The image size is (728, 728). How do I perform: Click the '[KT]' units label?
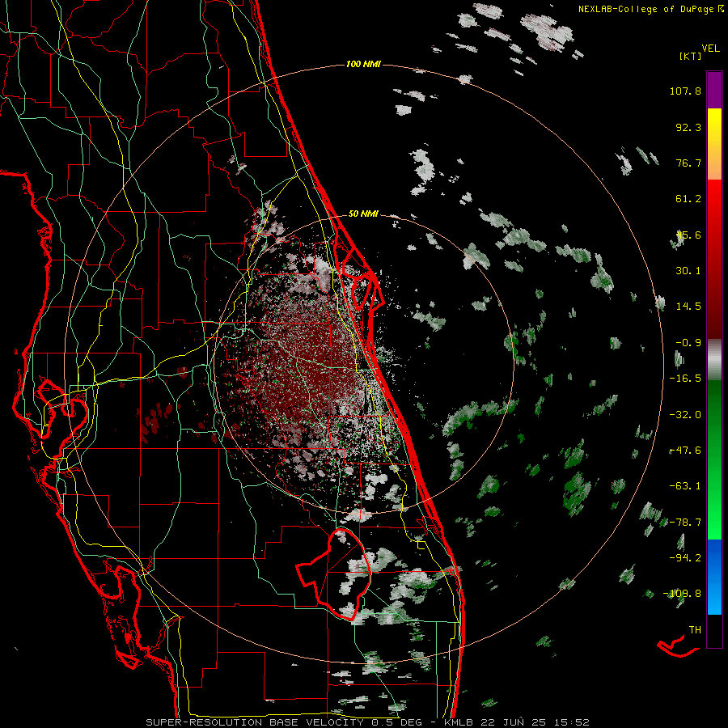[690, 56]
